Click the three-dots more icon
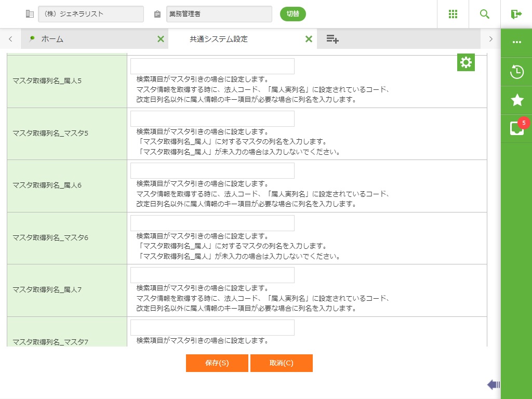This screenshot has width=532, height=399. click(517, 42)
